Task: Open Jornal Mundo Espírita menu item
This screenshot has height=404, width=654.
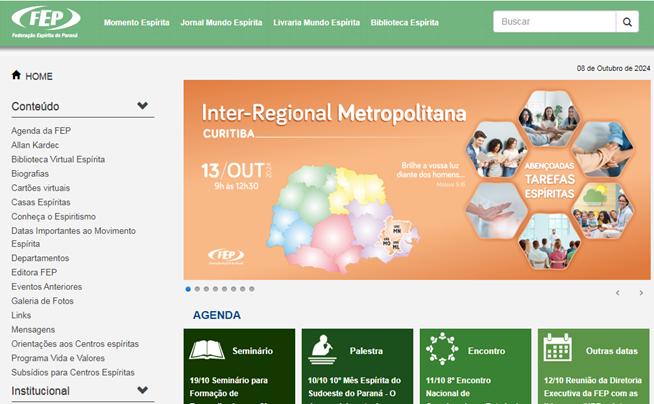Action: tap(221, 23)
